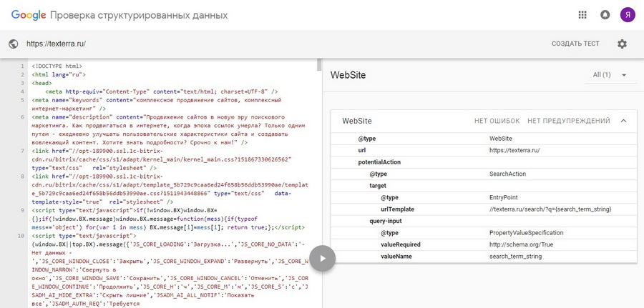This screenshot has height=308, width=644.
Task: Click НЕТ ОШИБОК label
Action: click(497, 121)
